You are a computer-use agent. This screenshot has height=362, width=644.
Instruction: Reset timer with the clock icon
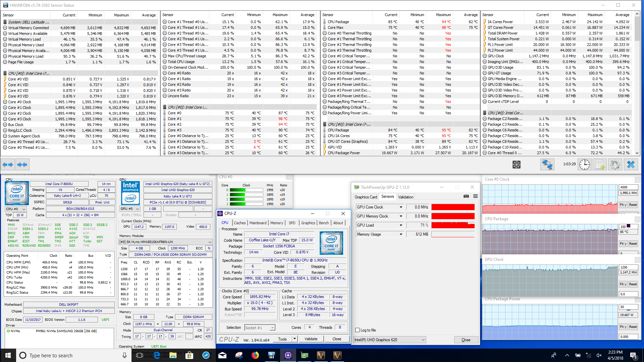[x=584, y=165]
